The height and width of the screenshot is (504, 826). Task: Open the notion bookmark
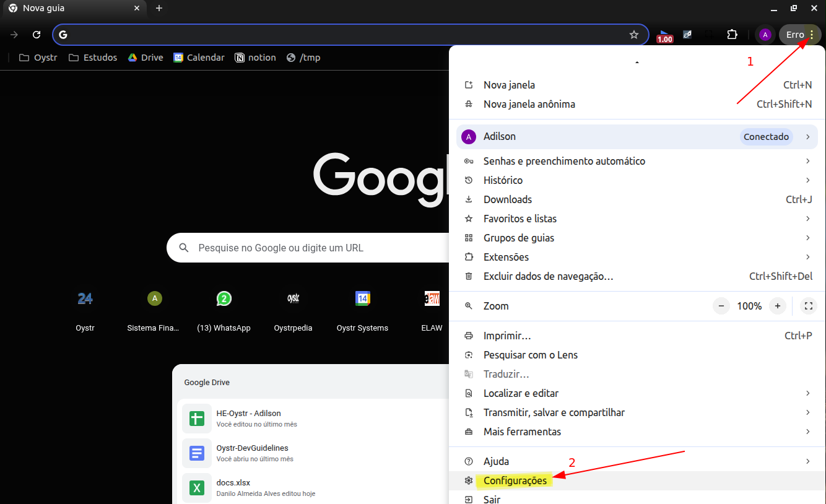pyautogui.click(x=256, y=58)
